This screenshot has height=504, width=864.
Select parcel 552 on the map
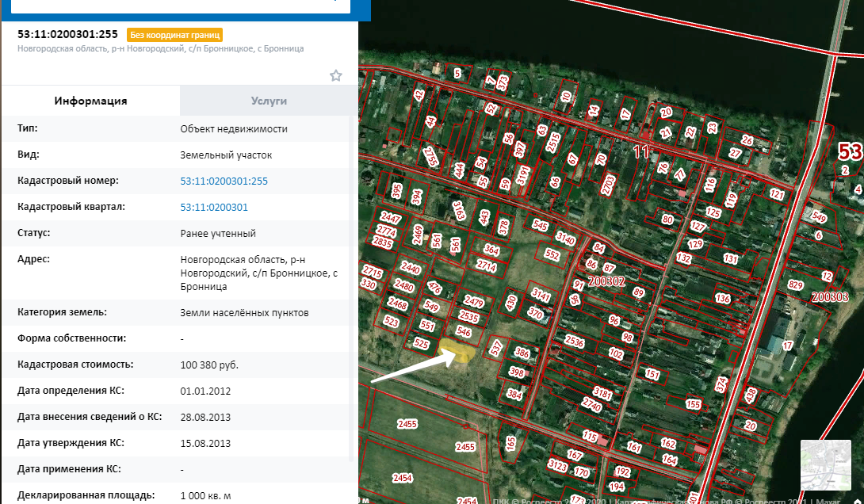coord(552,254)
